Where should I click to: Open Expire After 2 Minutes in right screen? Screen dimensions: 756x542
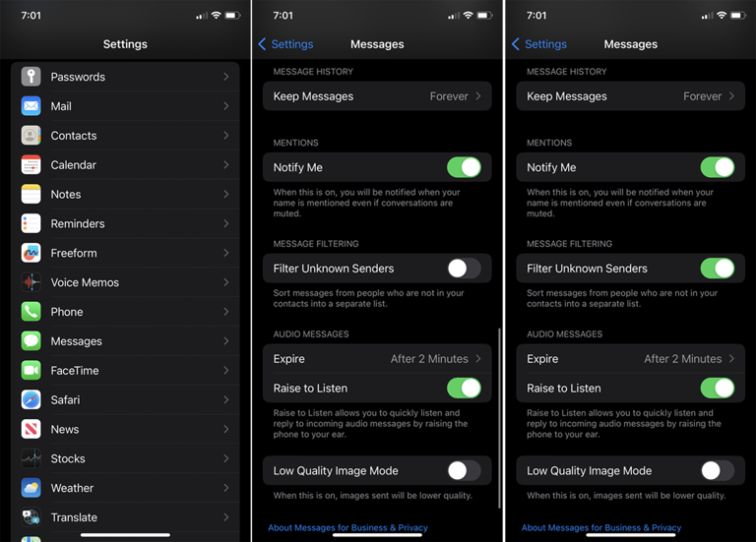pos(631,359)
